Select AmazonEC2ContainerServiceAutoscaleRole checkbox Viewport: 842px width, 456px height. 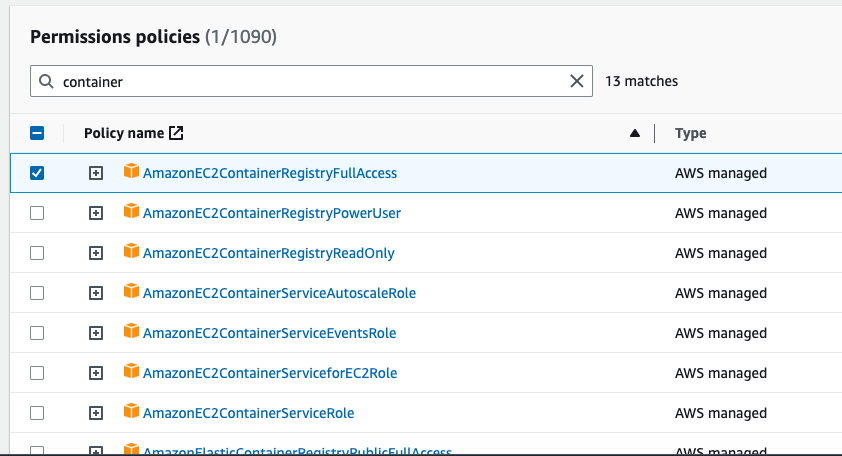[37, 293]
